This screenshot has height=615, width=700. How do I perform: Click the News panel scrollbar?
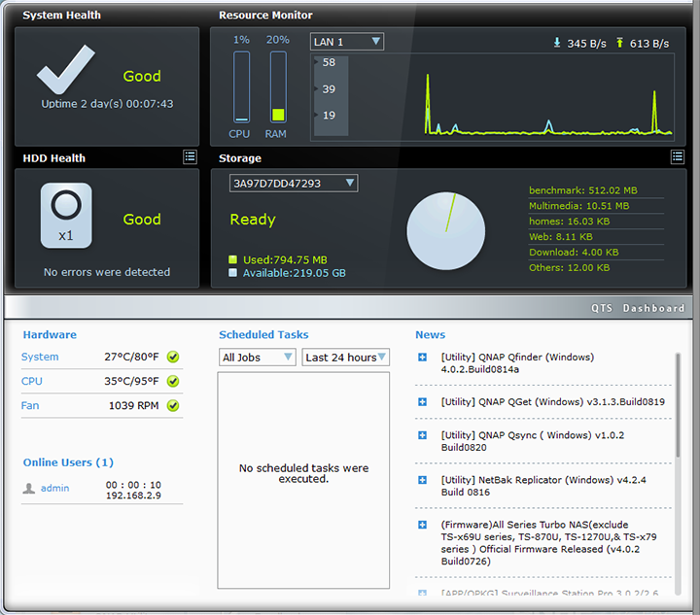(x=678, y=408)
